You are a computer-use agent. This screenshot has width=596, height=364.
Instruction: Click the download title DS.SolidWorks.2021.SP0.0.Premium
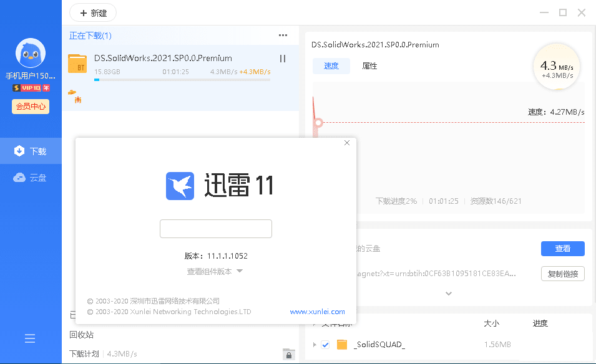click(x=163, y=58)
